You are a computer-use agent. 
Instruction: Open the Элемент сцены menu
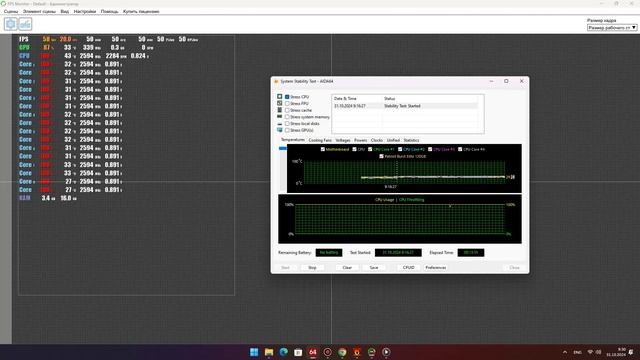(x=39, y=11)
